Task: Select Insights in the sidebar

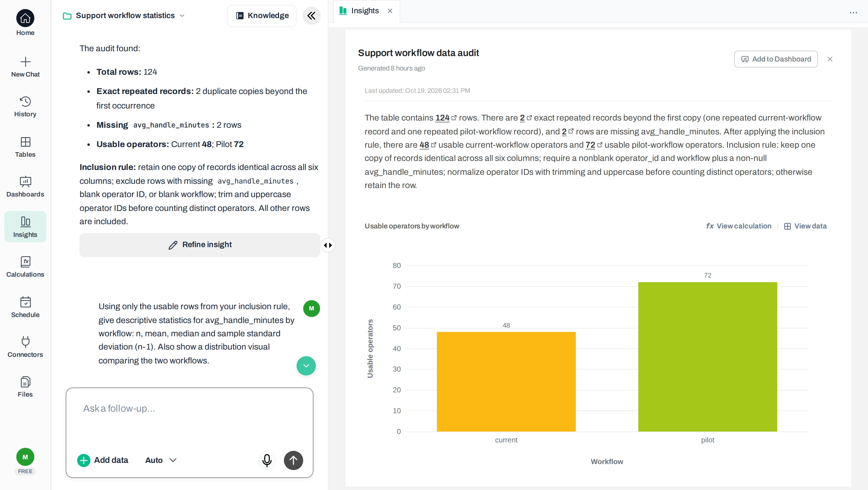Action: point(25,227)
